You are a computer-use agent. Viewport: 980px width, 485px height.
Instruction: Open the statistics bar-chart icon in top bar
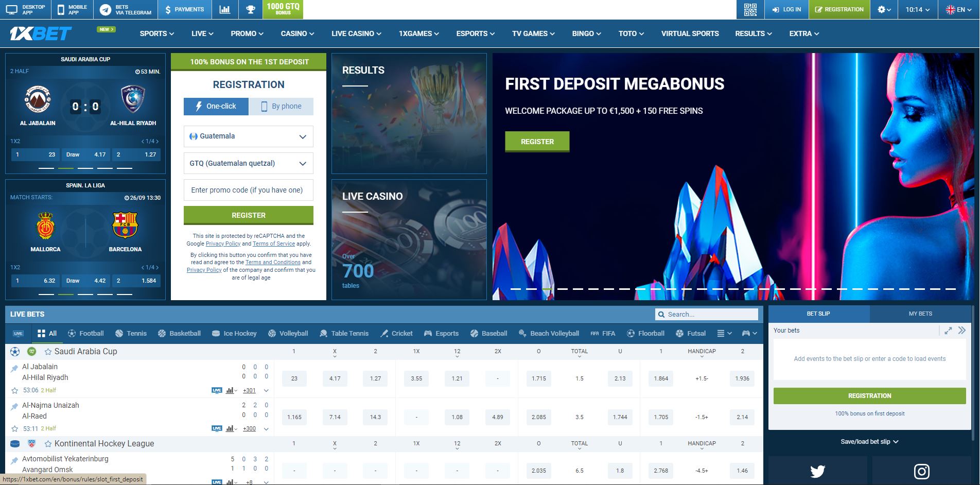(x=225, y=9)
